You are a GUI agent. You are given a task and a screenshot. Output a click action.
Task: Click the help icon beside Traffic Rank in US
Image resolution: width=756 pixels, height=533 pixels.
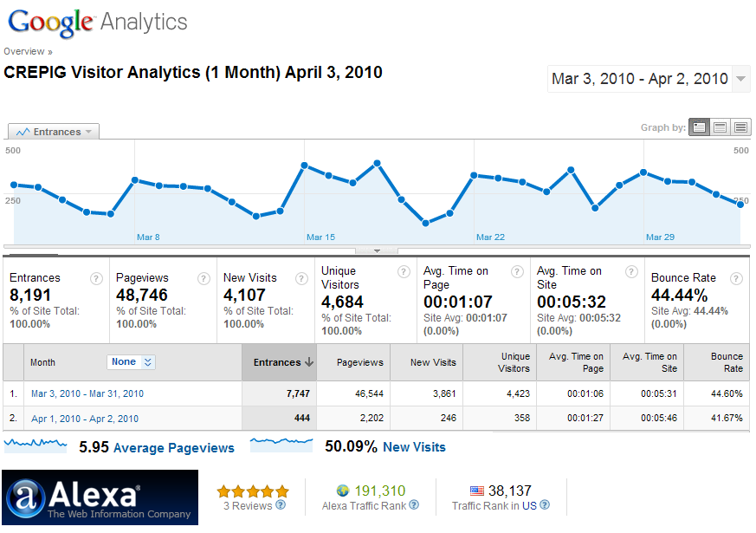545,504
